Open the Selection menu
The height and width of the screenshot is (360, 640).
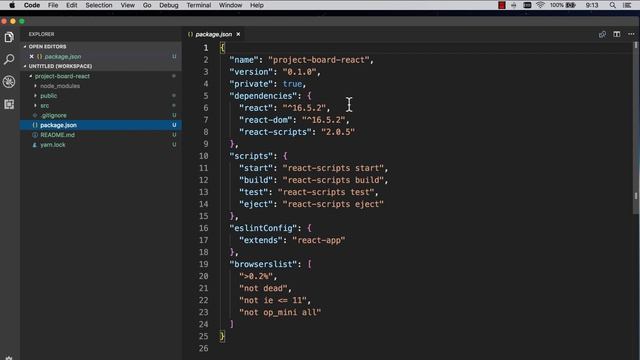pyautogui.click(x=99, y=5)
